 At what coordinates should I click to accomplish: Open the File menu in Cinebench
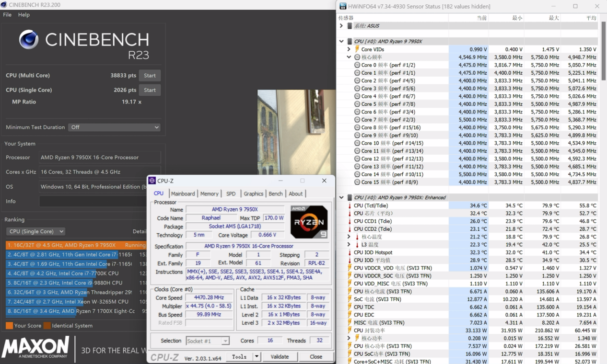tap(7, 15)
